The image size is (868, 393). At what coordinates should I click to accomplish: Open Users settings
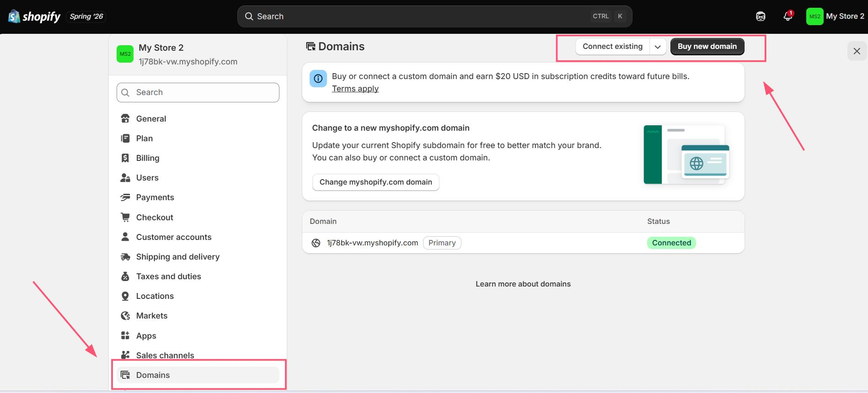pyautogui.click(x=198, y=178)
